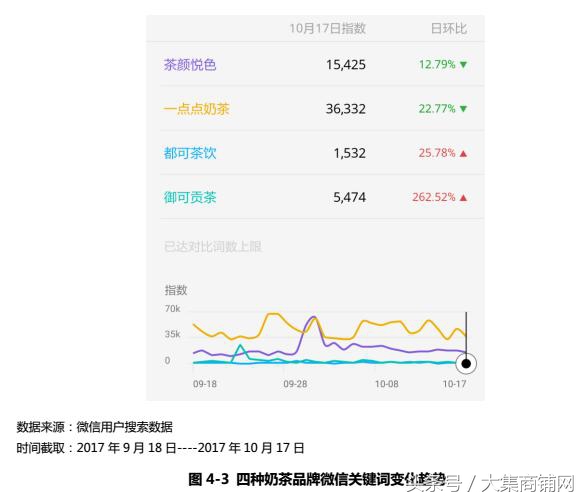Click the 指数 chart axis title
Screen dimensions: 587x500
[x=176, y=290]
